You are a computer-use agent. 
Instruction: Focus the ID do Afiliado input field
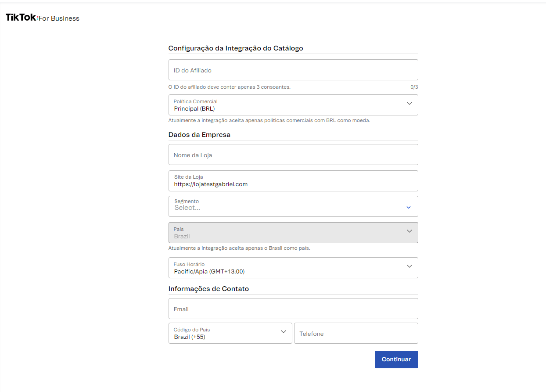pos(293,70)
